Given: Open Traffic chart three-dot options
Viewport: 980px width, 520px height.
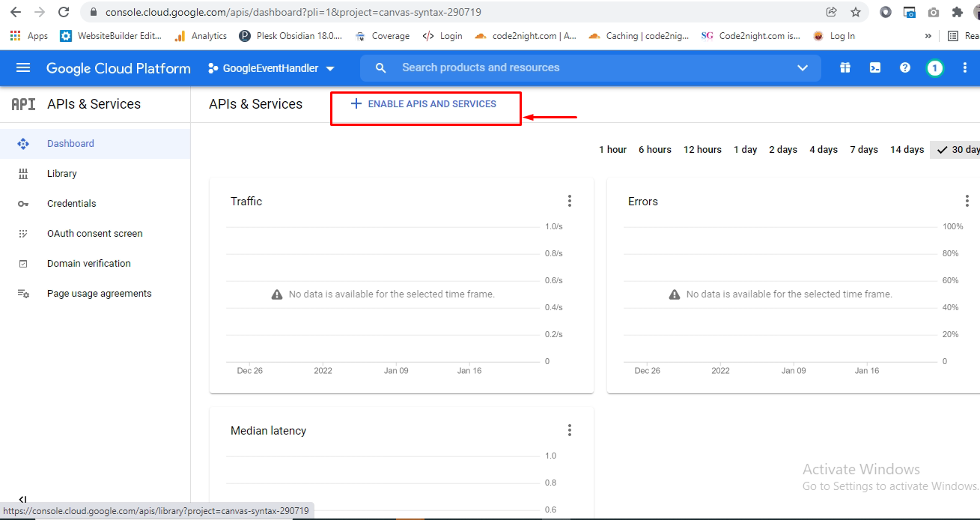Looking at the screenshot, I should pyautogui.click(x=570, y=201).
